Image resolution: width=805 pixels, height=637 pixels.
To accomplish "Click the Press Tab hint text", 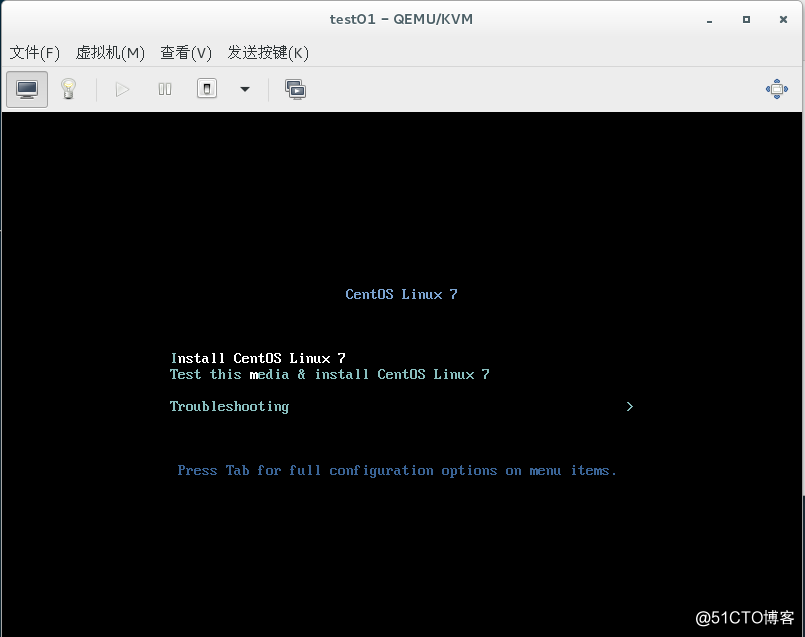I will [x=397, y=470].
